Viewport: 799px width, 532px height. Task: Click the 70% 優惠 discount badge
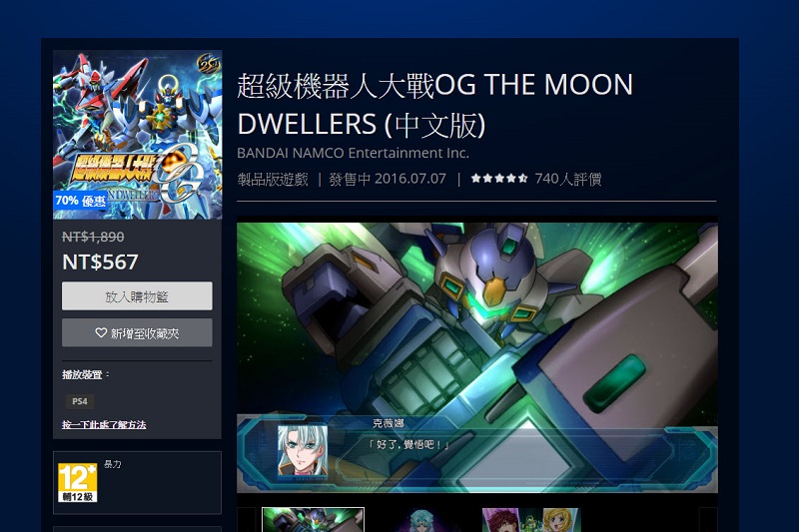(80, 201)
